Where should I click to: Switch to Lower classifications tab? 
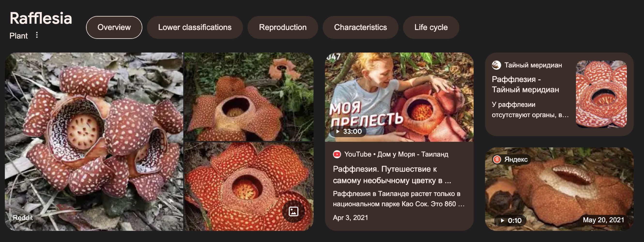[x=194, y=27]
